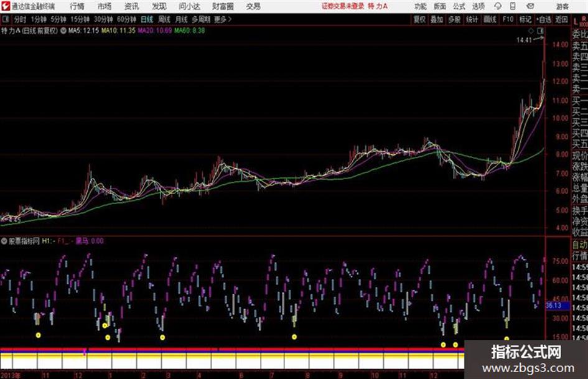Image resolution: width=588 pixels, height=379 pixels.
Task: Click the L icon in right panel header
Action: coord(576,21)
